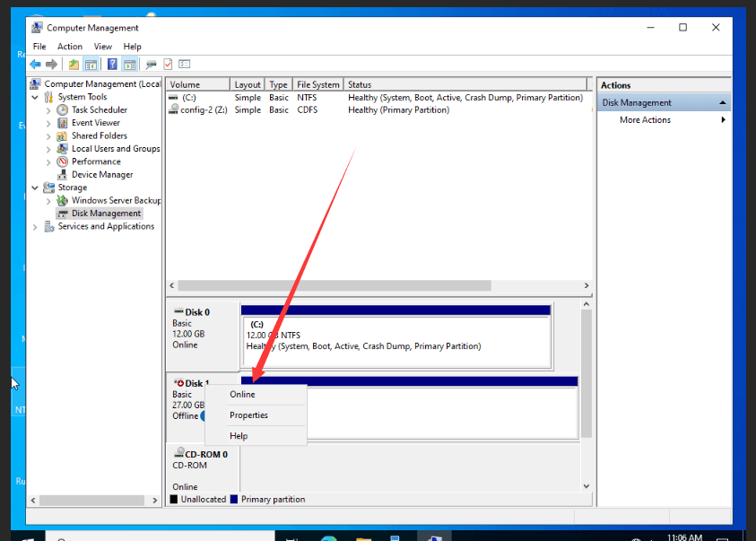Sort by the Type column header
Image resolution: width=756 pixels, height=541 pixels.
pyautogui.click(x=279, y=84)
